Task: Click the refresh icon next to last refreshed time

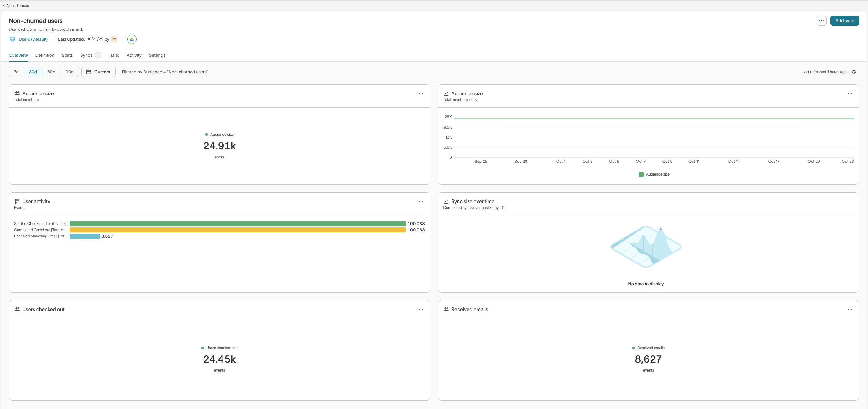Action: point(855,72)
